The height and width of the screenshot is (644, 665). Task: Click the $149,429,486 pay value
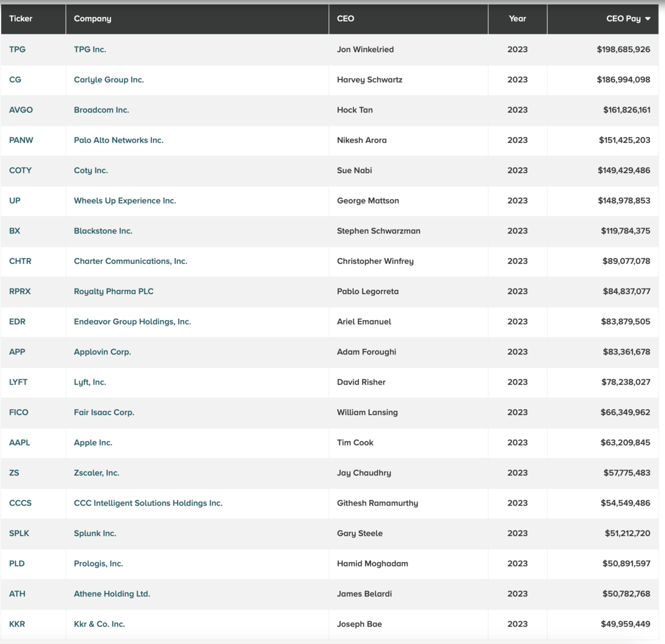click(624, 170)
